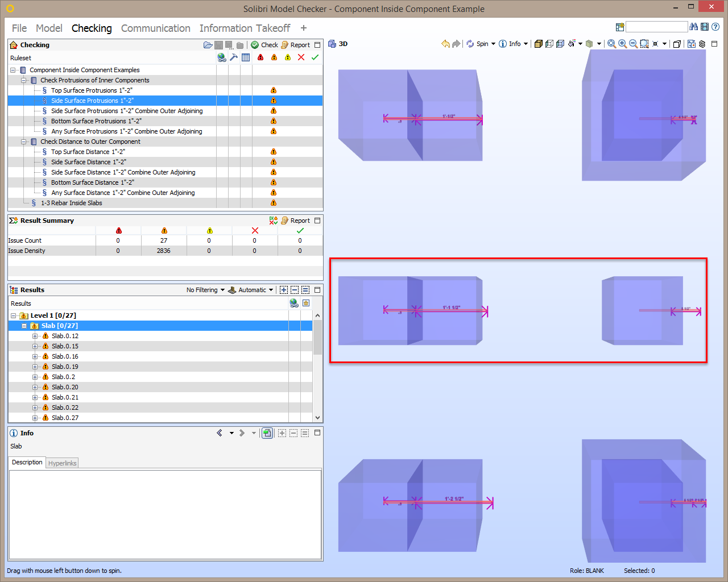
Task: Collapse the Level 1 [0/27] results node
Action: [13, 316]
